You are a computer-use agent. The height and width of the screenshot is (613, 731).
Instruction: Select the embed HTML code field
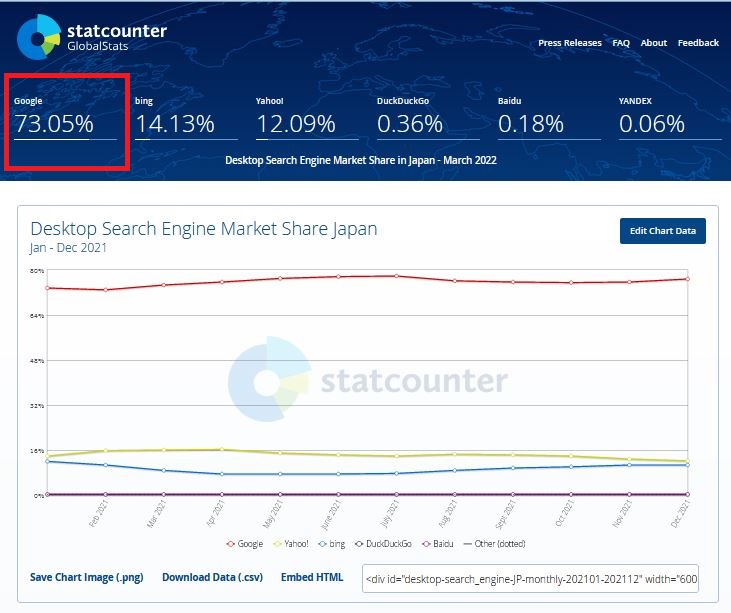point(530,579)
